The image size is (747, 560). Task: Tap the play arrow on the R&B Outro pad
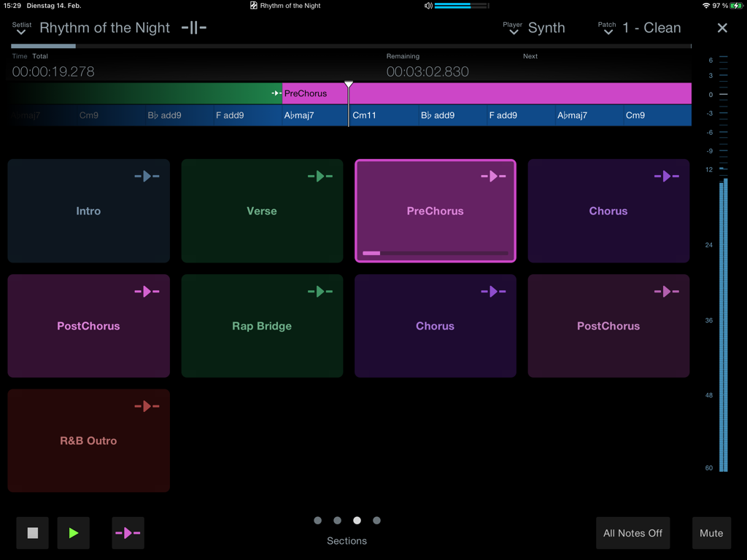click(x=148, y=405)
